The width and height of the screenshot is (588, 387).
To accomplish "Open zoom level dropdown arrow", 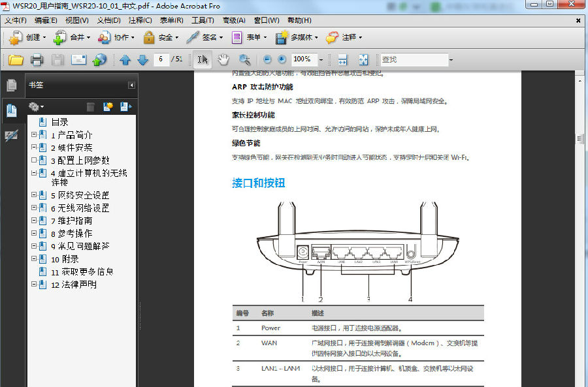I will click(x=321, y=59).
